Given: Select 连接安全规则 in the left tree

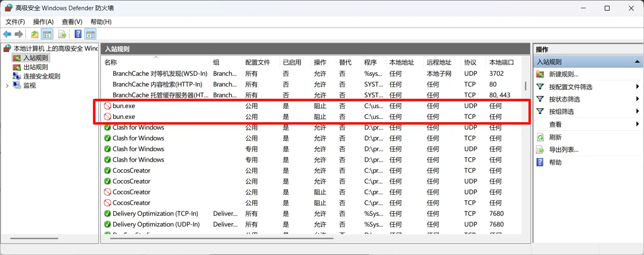Looking at the screenshot, I should (42, 76).
